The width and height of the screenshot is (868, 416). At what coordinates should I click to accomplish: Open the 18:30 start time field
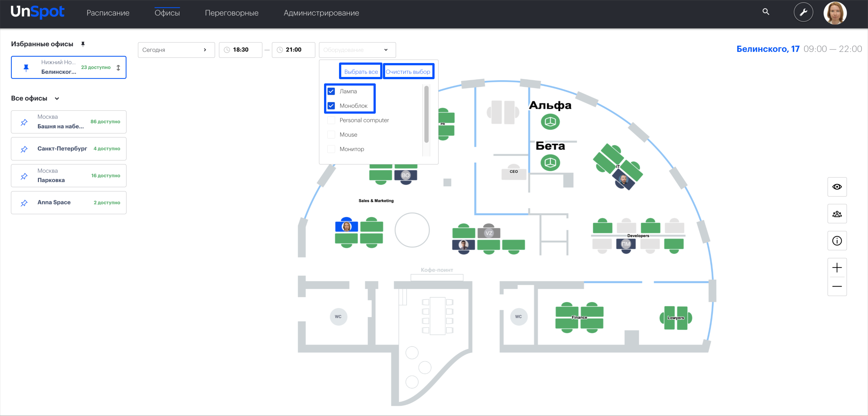(x=241, y=50)
